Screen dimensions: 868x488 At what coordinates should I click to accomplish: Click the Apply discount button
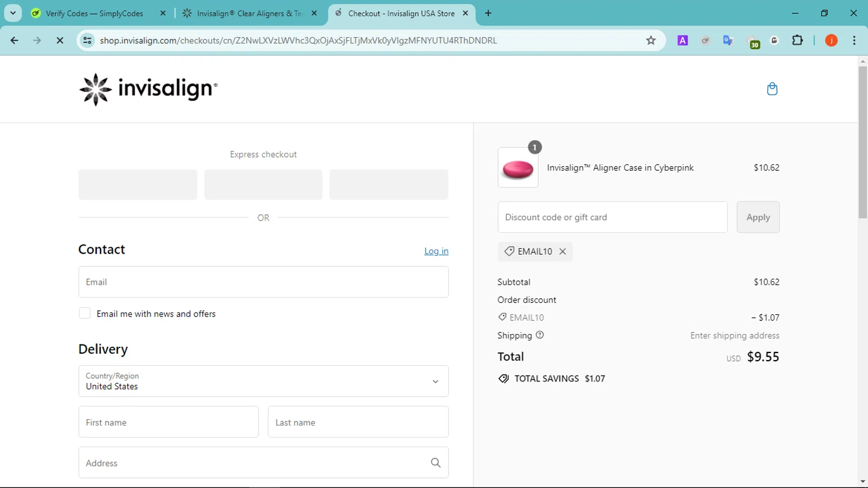758,217
